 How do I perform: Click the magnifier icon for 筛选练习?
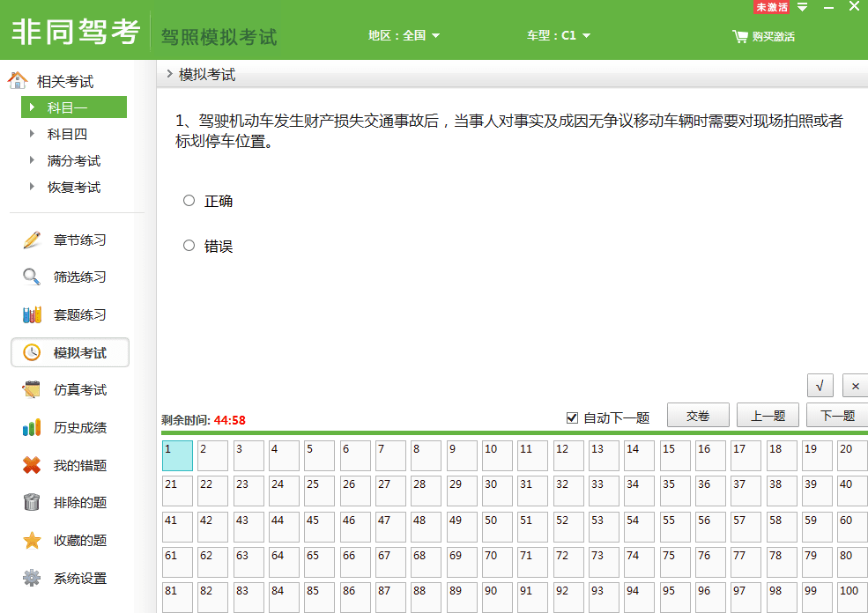click(32, 277)
